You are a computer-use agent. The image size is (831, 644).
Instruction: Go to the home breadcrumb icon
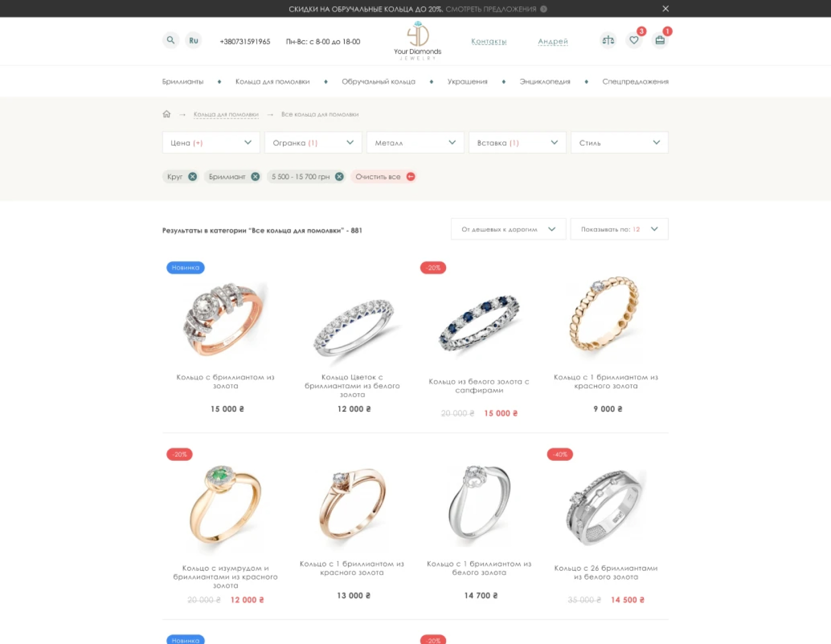coord(167,114)
